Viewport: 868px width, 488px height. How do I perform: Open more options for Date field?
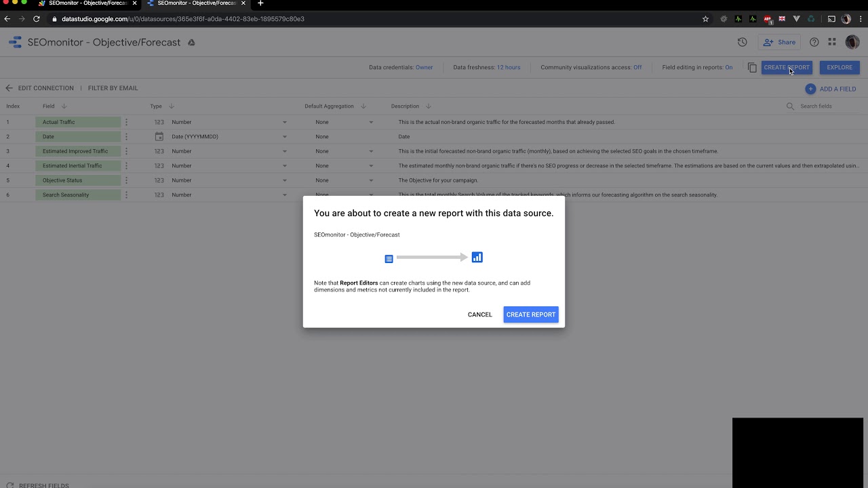coord(126,136)
